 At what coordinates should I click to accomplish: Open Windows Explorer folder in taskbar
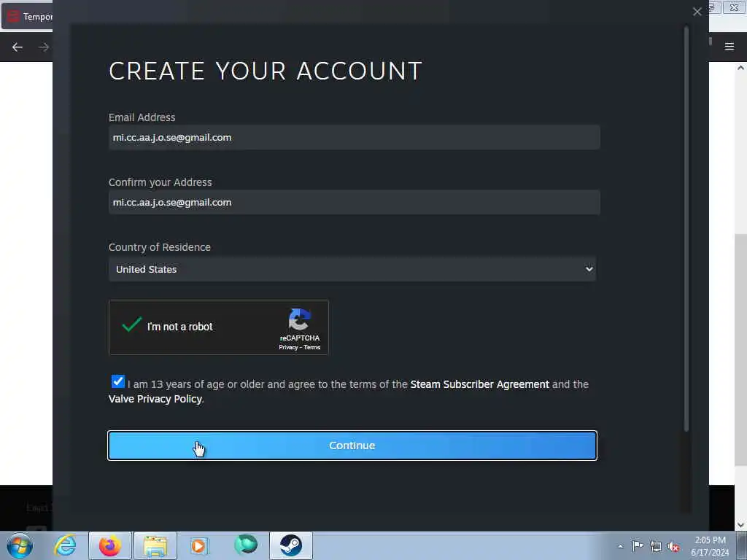(155, 545)
